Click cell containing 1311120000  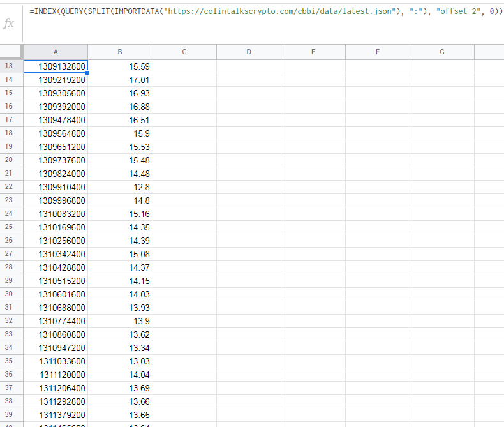tap(56, 375)
